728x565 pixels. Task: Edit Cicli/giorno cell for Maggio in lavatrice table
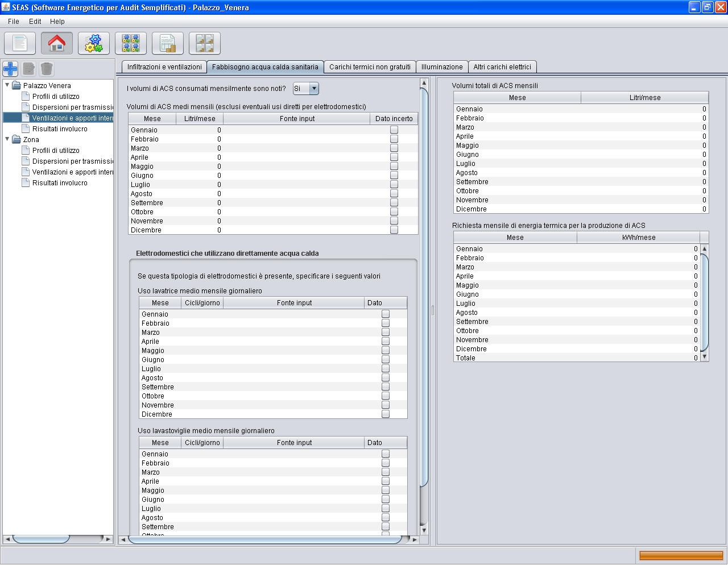(202, 351)
